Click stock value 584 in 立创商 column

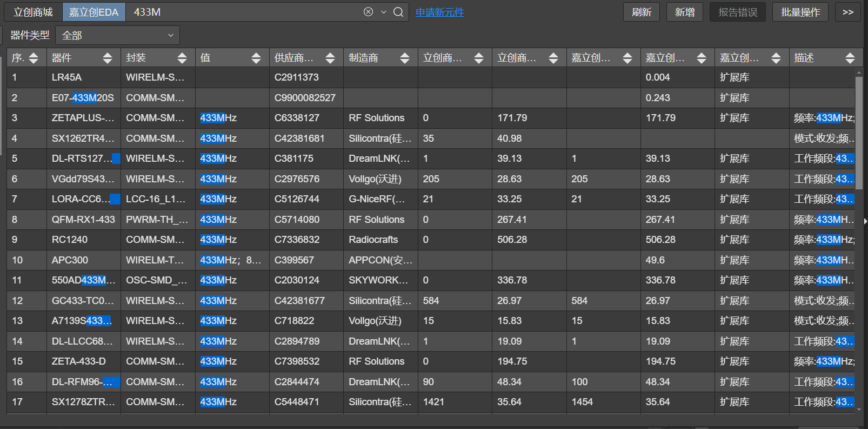click(x=431, y=301)
